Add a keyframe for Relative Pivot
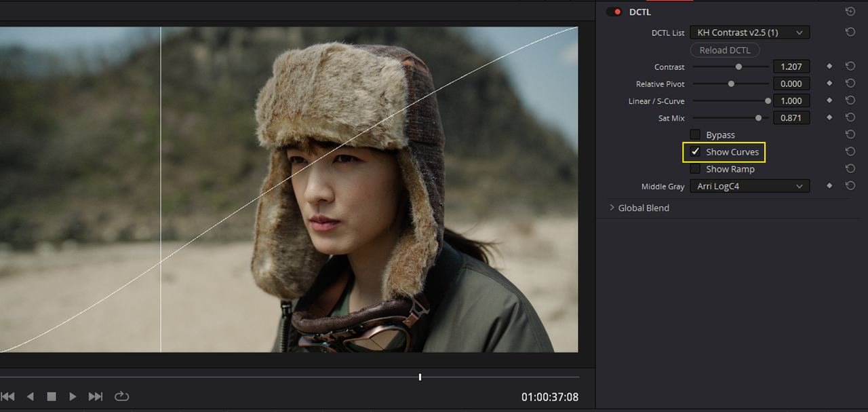 click(x=829, y=83)
